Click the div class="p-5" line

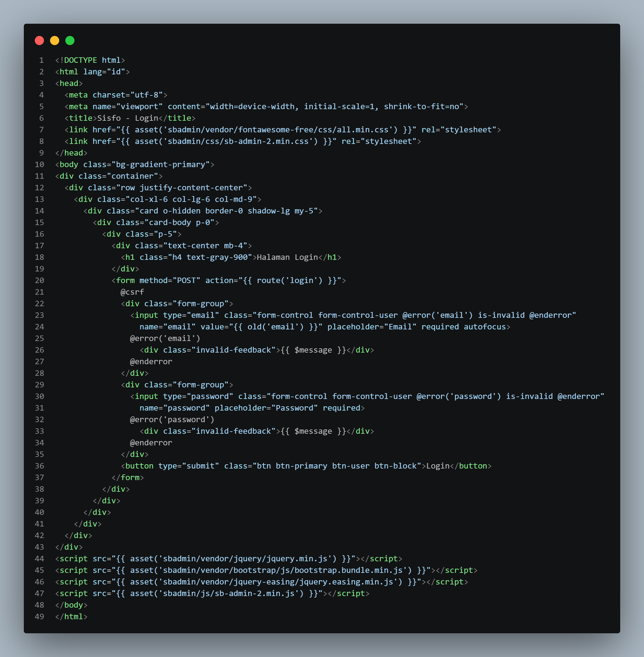coord(142,234)
